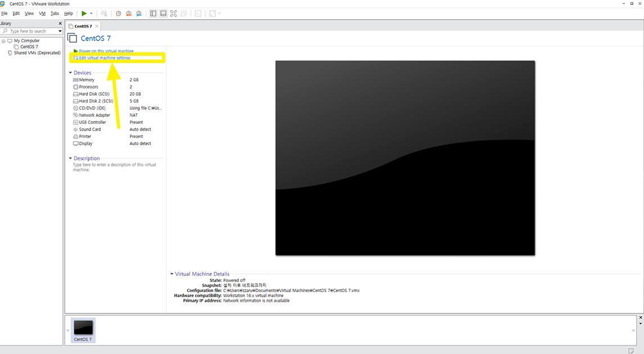644x354 pixels.
Task: Select CentOS 7 in the library tree
Action: tap(29, 47)
